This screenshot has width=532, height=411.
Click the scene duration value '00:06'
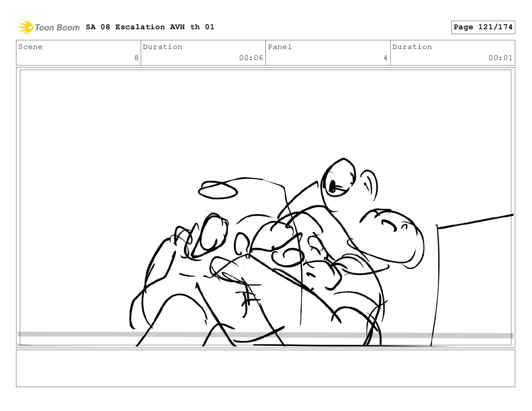point(251,58)
